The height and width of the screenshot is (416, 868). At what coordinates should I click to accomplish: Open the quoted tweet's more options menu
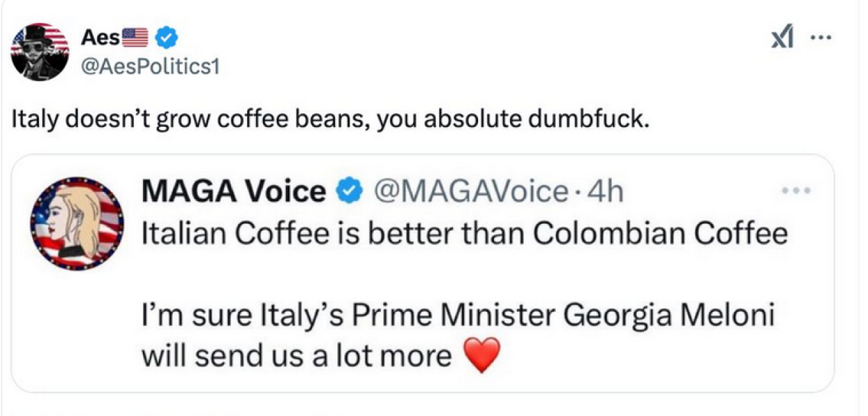coord(797,191)
